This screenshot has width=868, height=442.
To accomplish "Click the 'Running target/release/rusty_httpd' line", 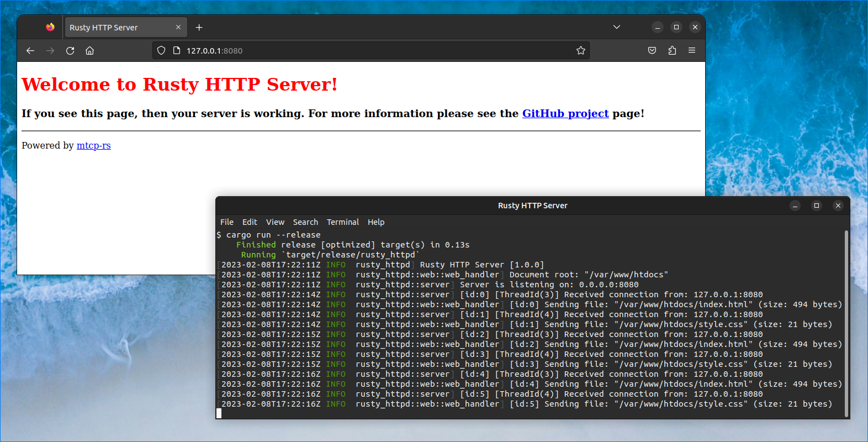I will click(x=330, y=255).
